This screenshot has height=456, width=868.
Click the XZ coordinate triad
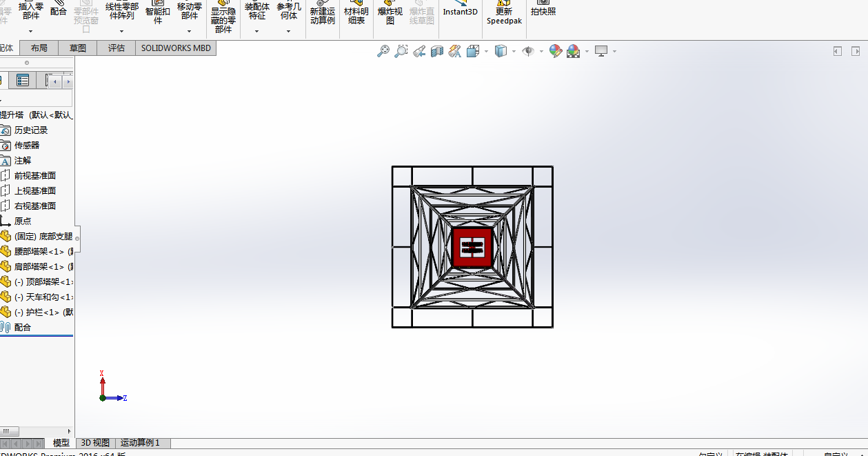(x=112, y=387)
